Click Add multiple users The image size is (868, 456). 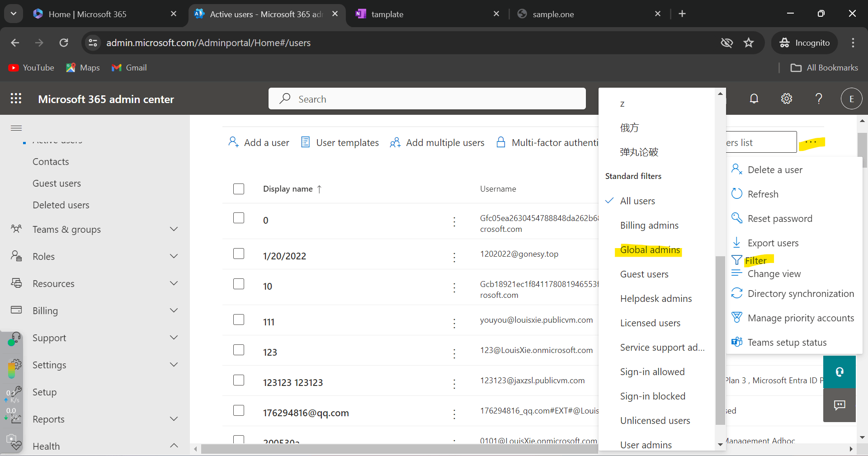coord(437,143)
